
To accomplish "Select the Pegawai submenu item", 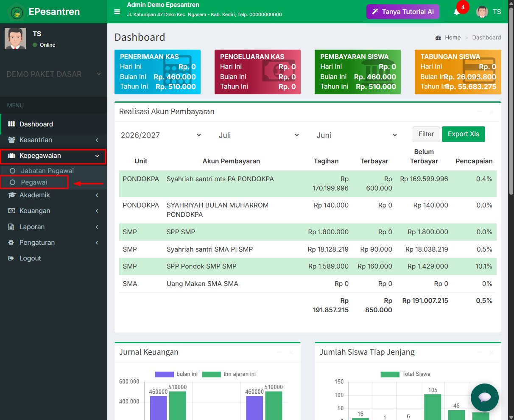I will click(34, 182).
